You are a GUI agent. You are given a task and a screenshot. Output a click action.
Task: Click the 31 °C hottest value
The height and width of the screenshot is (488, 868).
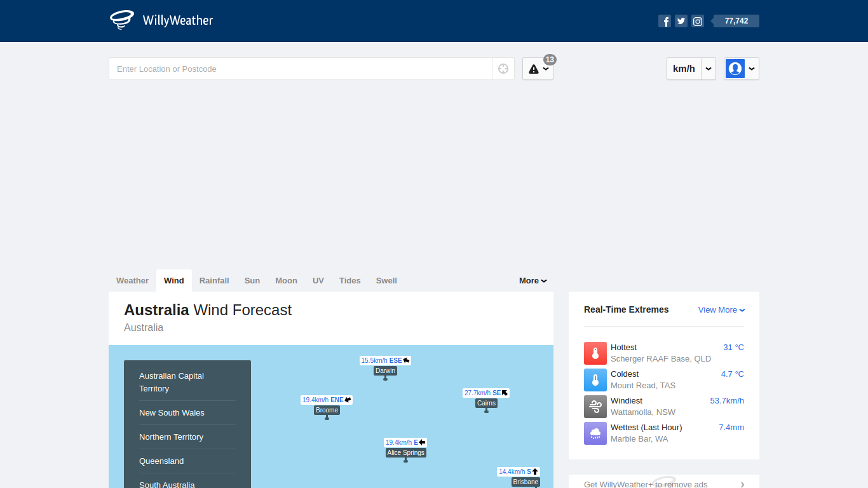point(733,348)
